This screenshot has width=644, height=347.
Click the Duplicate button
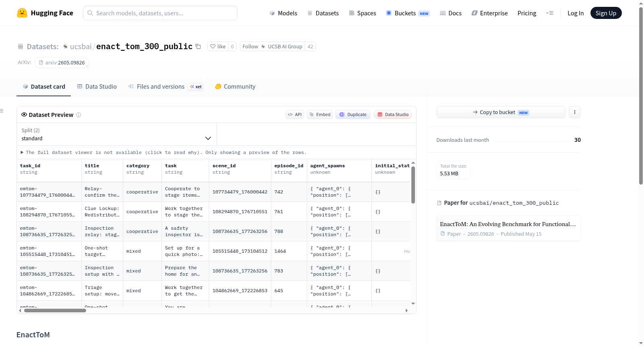coord(353,114)
